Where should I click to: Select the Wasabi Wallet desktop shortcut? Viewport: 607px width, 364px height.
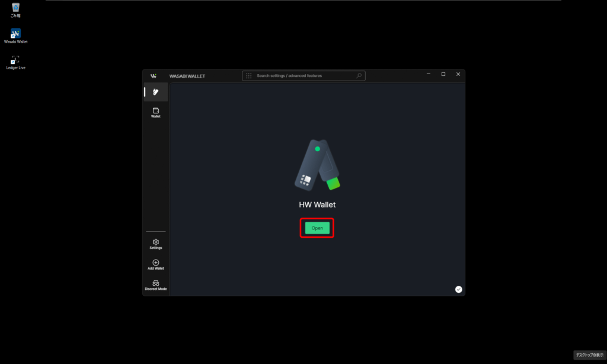pyautogui.click(x=15, y=36)
